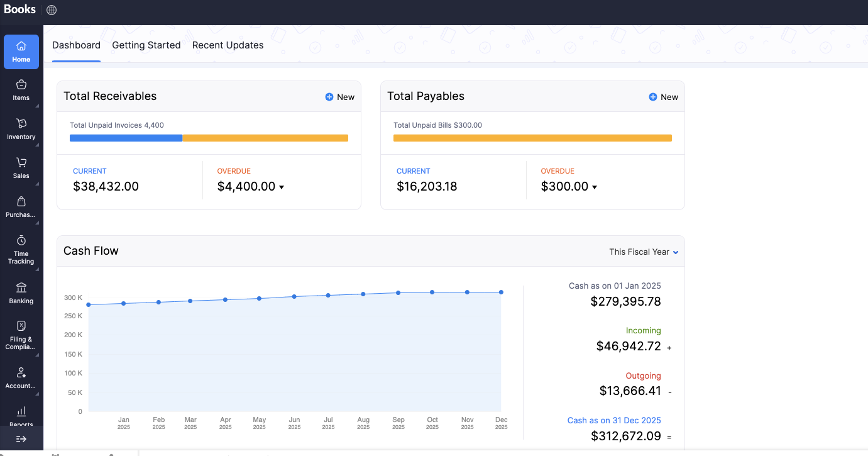The image size is (868, 456).
Task: Expand overdue payables $300.00 dropdown
Action: click(x=595, y=187)
